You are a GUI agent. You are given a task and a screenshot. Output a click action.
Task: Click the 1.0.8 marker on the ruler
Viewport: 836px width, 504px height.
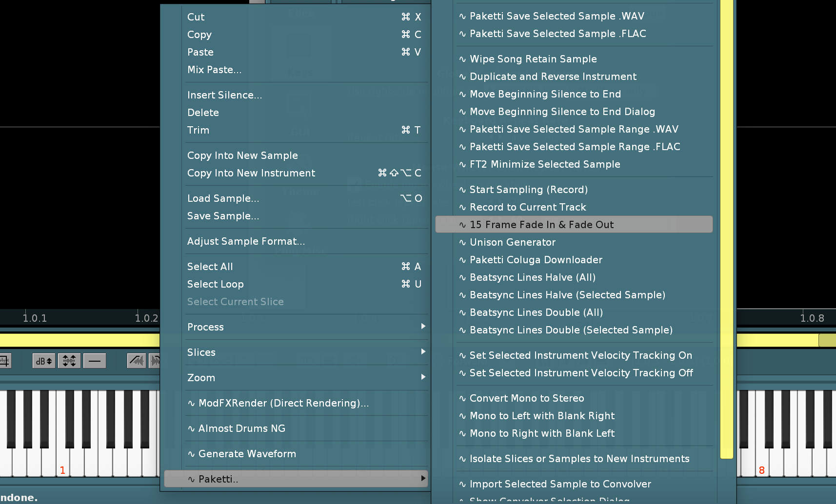[812, 318]
